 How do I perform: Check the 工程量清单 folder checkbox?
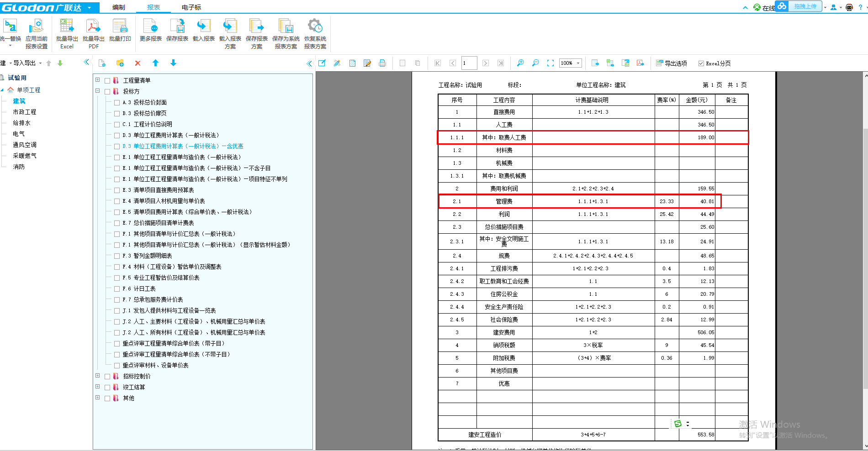pyautogui.click(x=107, y=80)
